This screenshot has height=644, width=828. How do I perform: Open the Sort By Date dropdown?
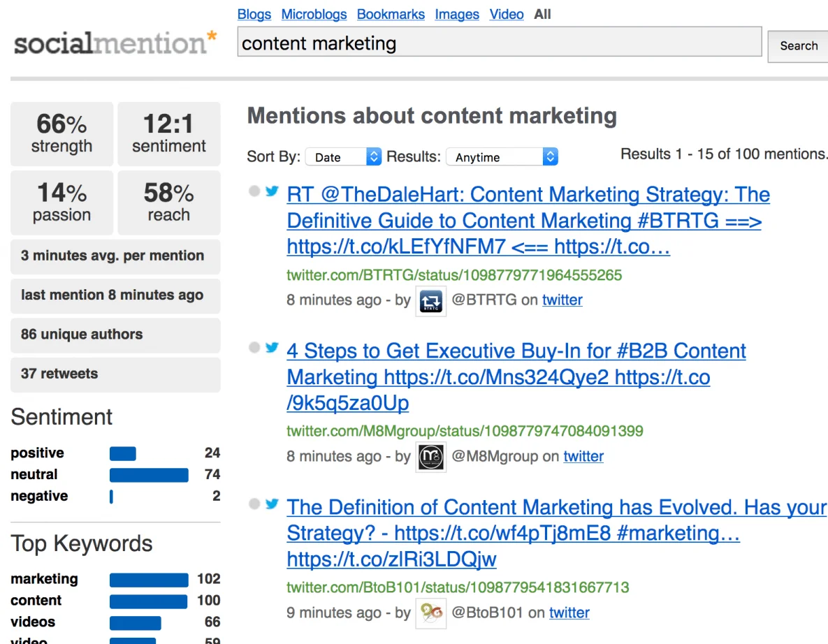(x=343, y=156)
